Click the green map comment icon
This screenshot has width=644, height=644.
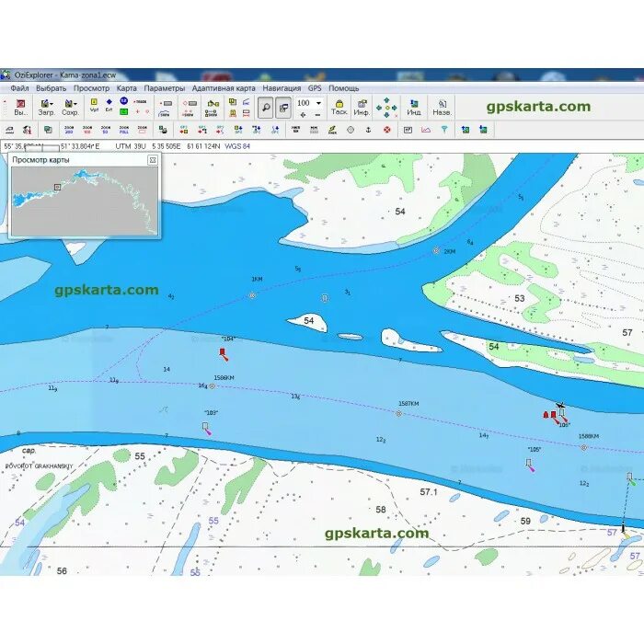pos(123,111)
